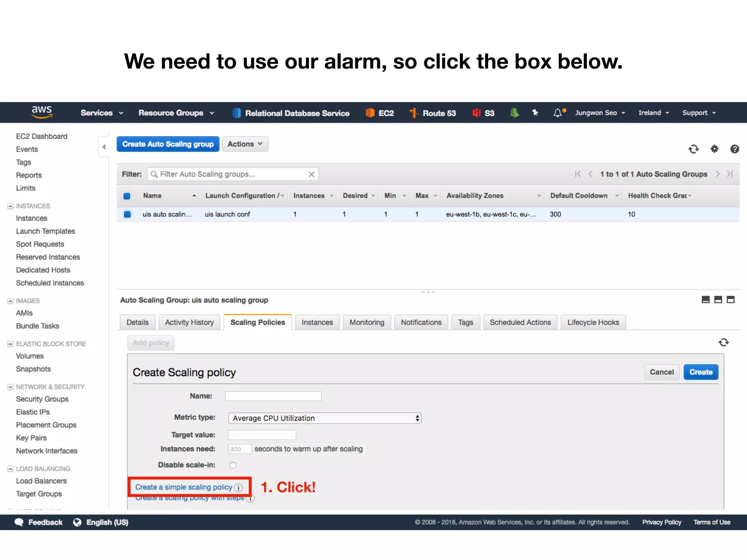This screenshot has height=560, width=747.
Task: Click the AWS logo home icon
Action: click(x=42, y=112)
